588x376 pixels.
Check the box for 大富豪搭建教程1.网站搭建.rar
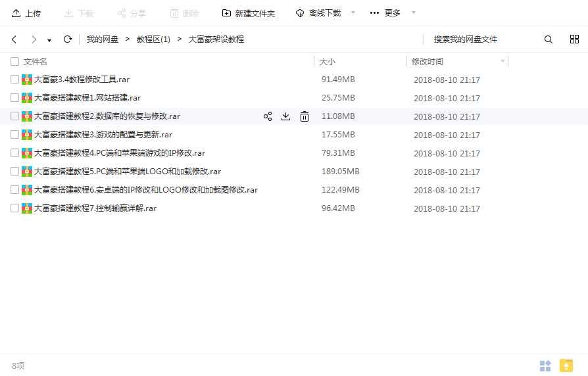point(14,98)
